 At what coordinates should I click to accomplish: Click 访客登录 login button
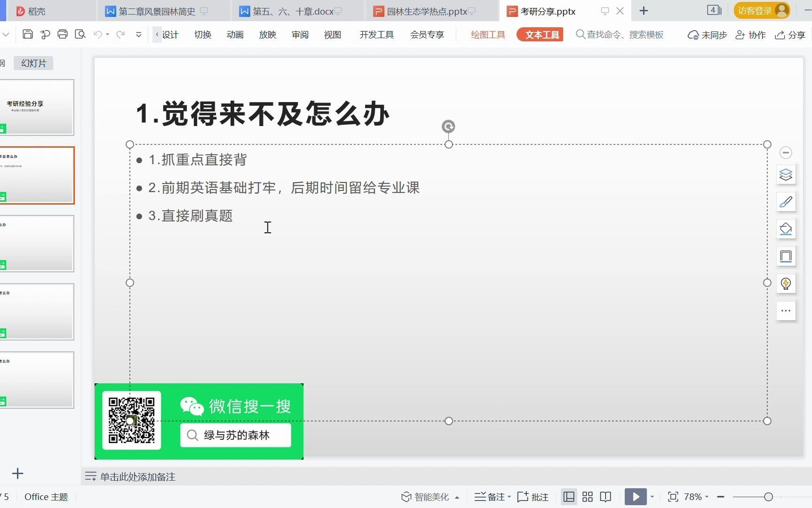click(762, 10)
